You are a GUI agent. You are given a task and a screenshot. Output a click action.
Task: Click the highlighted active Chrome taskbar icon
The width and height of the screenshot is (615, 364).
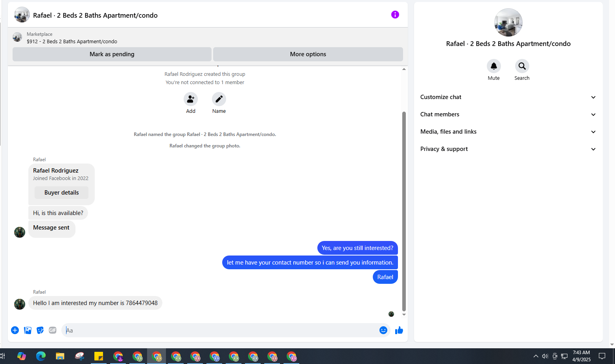(x=157, y=357)
